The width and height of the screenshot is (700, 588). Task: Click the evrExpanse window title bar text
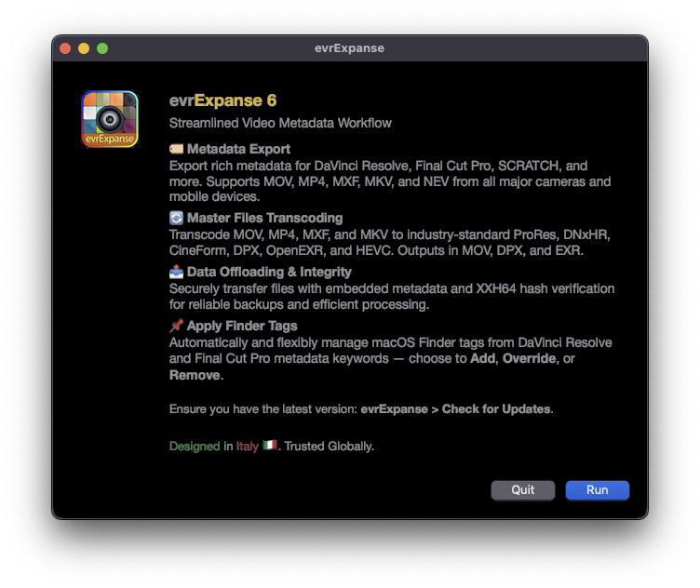click(349, 48)
